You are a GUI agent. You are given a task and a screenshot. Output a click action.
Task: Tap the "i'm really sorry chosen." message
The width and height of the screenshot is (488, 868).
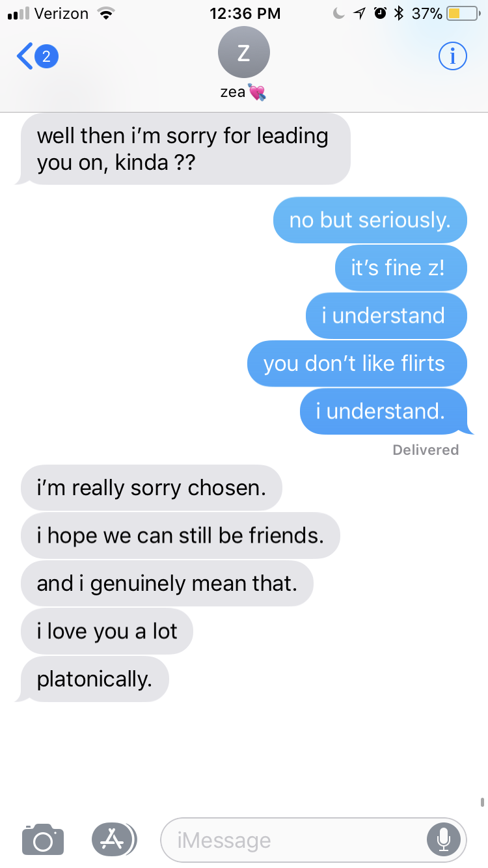click(151, 487)
